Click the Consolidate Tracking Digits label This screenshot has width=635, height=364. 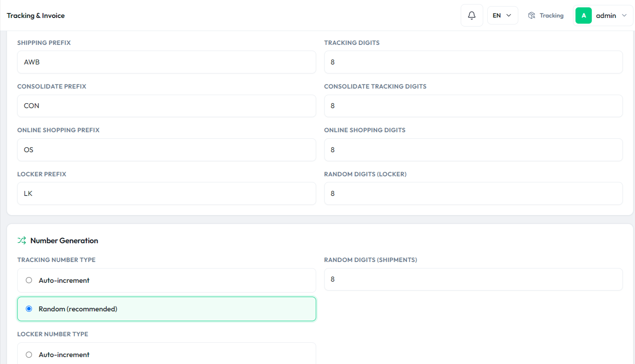point(375,87)
